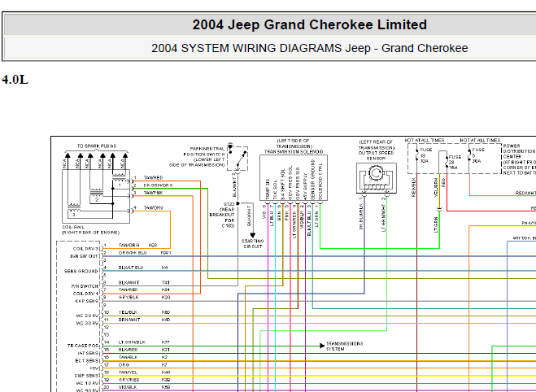
Task: Click the "FUSE 5" label
Action: [x=478, y=152]
